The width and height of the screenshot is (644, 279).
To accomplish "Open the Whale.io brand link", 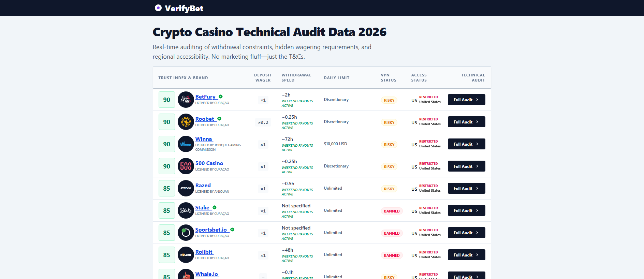I will (x=207, y=274).
